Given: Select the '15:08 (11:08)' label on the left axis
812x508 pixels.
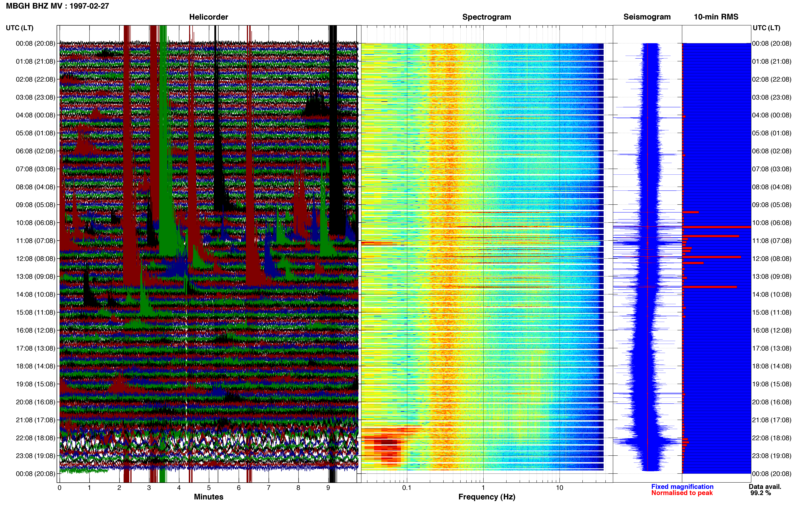Looking at the screenshot, I should (35, 313).
